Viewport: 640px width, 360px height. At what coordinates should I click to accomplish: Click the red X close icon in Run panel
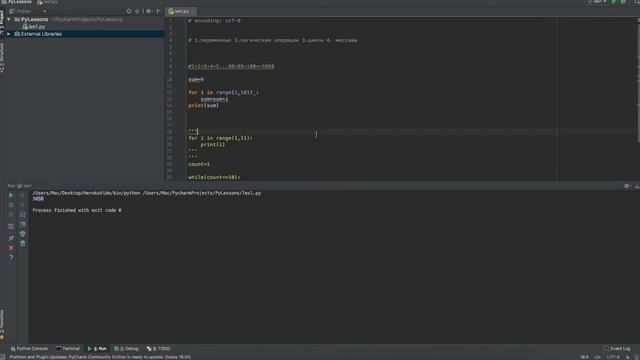click(11, 248)
